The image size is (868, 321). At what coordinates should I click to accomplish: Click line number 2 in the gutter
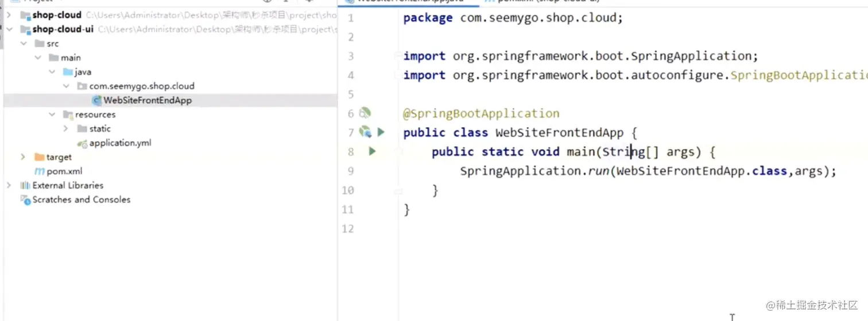coord(351,37)
